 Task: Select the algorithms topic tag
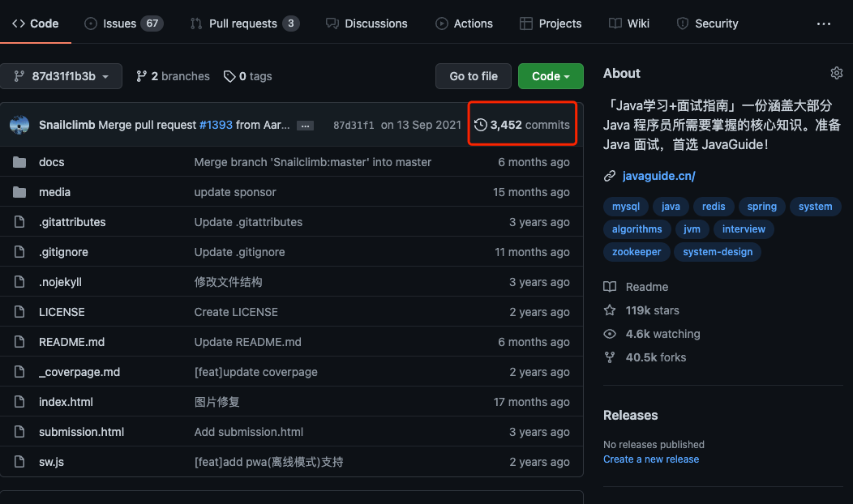pos(637,229)
